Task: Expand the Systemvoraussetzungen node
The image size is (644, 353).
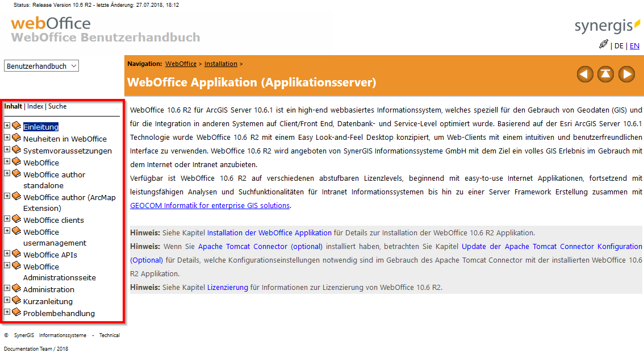Action: 7,149
